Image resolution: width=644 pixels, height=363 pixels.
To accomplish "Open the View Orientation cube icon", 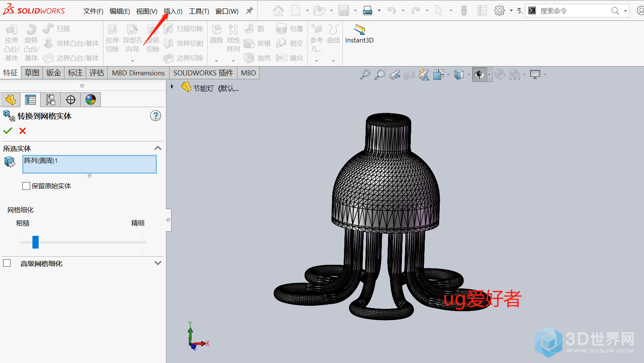I will point(439,74).
